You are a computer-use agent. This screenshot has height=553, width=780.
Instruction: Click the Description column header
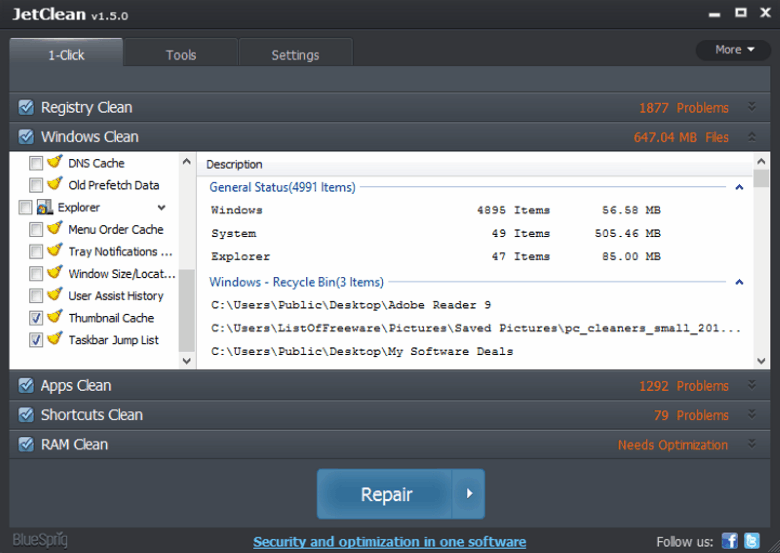(234, 164)
